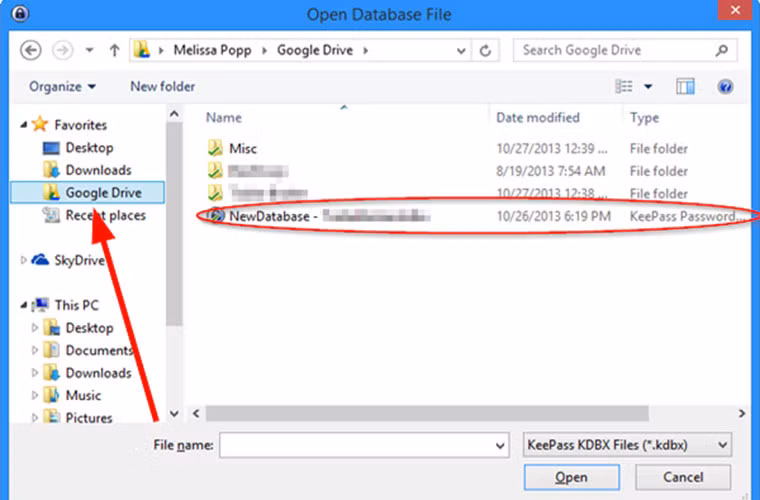Viewport: 760px width, 500px height.
Task: Refresh the Google Drive folder listing
Action: pos(486,50)
